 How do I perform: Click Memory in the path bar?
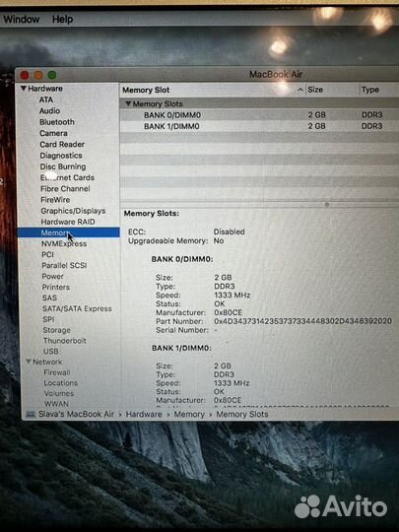(x=189, y=414)
